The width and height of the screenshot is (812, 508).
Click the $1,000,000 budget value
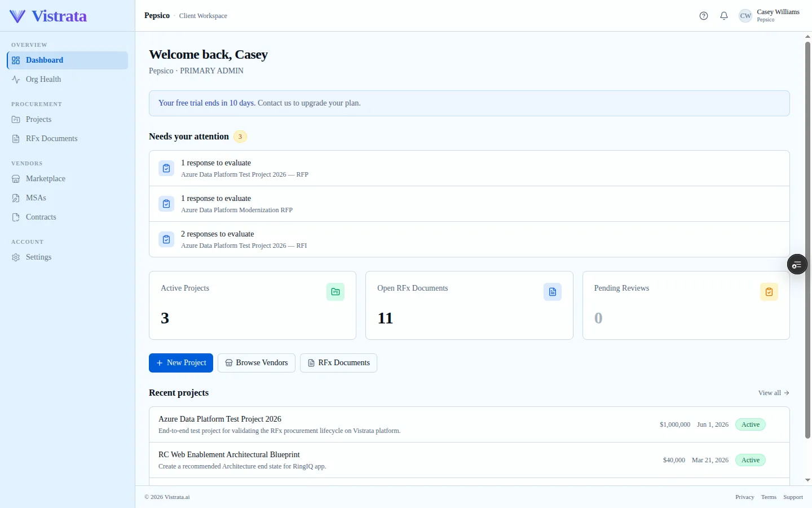675,424
